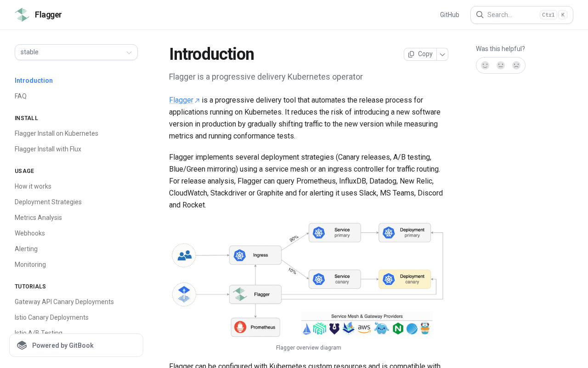Click the Flagger logo icon in header
588x368 pixels.
pyautogui.click(x=22, y=15)
